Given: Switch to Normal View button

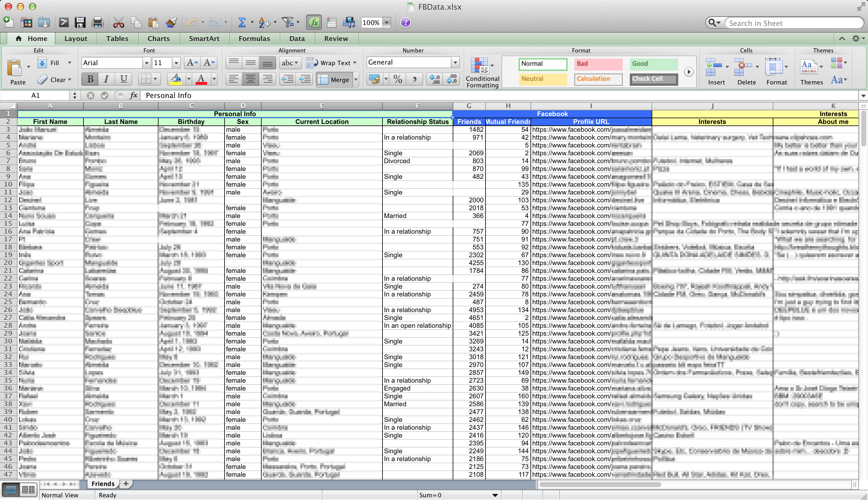Looking at the screenshot, I should coord(11,489).
